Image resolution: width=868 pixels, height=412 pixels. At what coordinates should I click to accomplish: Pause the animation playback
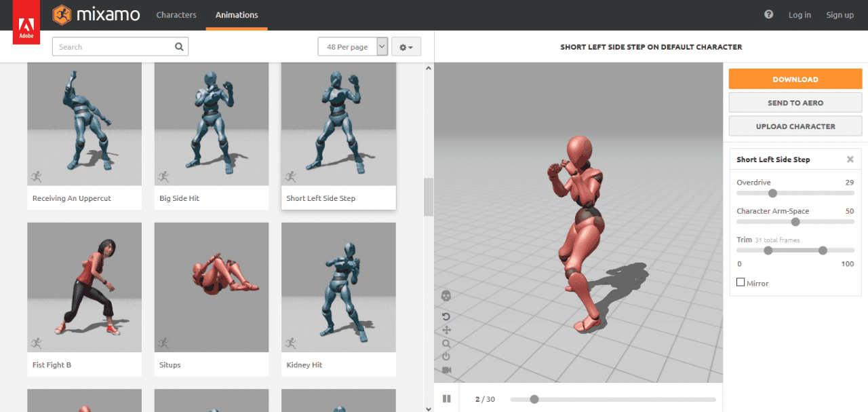point(447,399)
